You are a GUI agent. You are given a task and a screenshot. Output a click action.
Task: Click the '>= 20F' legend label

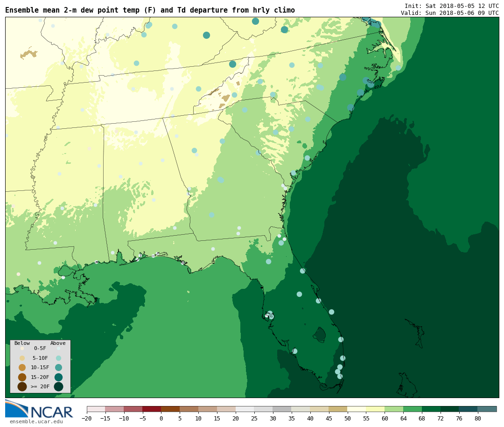(40, 386)
